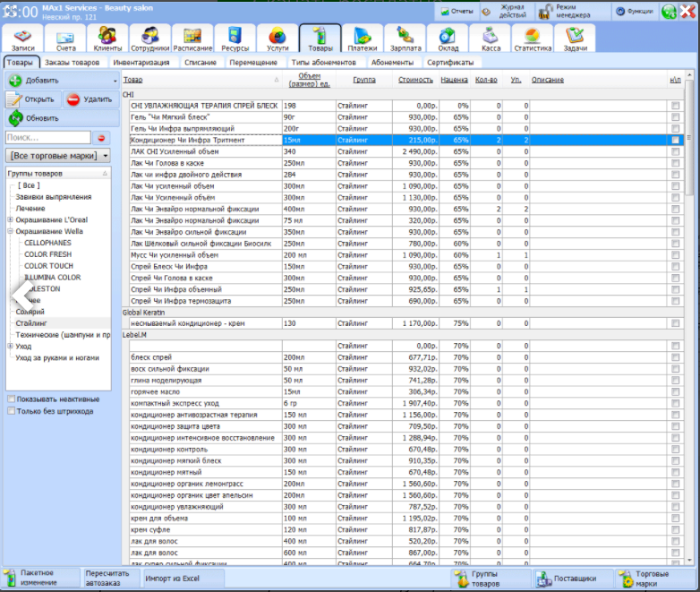
Task: Open the Все торговые марки dropdown
Action: click(58, 156)
